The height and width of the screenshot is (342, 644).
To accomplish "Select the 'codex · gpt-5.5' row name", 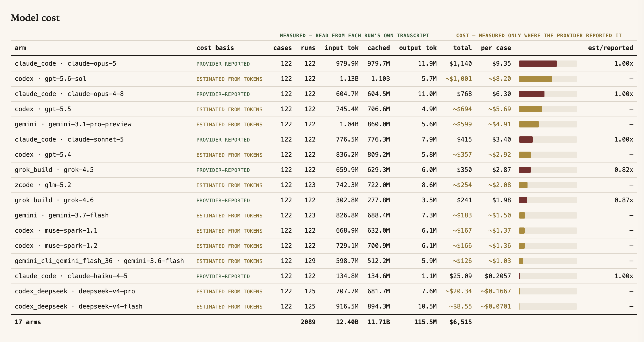I will (x=43, y=109).
